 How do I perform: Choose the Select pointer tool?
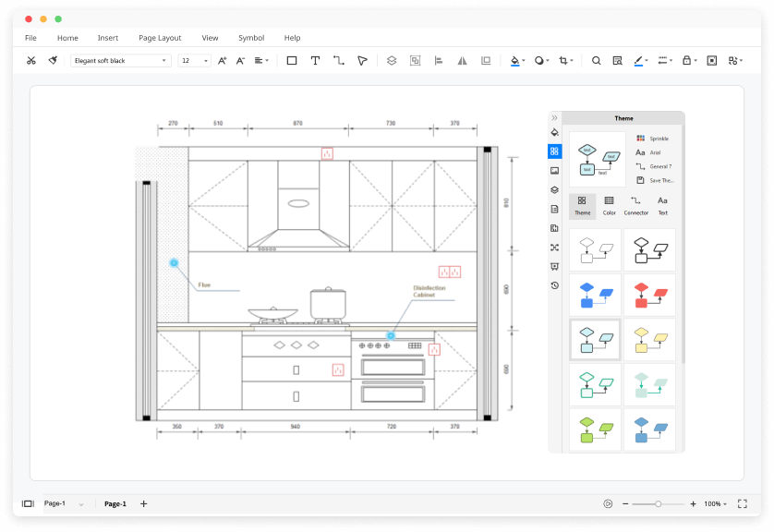362,61
